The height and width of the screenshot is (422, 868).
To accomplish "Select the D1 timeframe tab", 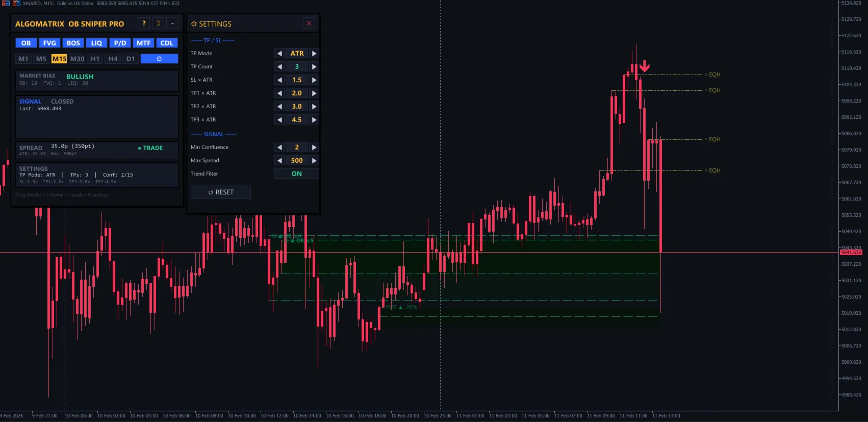I will click(131, 59).
